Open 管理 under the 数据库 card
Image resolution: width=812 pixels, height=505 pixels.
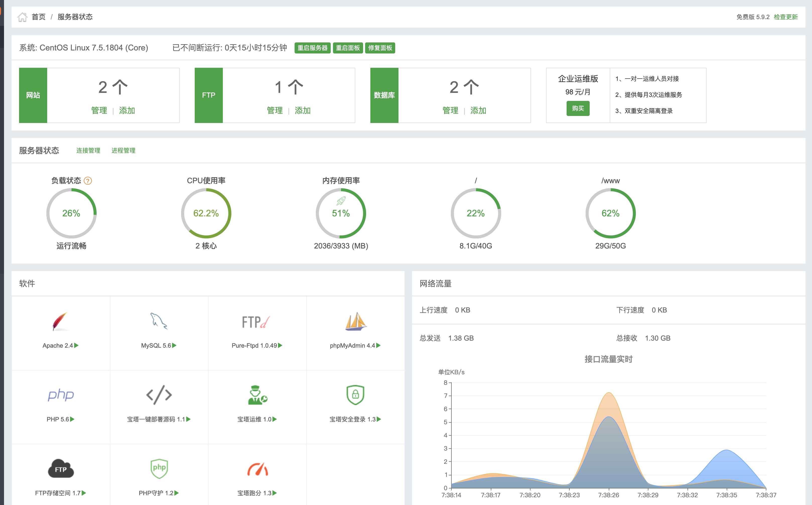pos(450,110)
